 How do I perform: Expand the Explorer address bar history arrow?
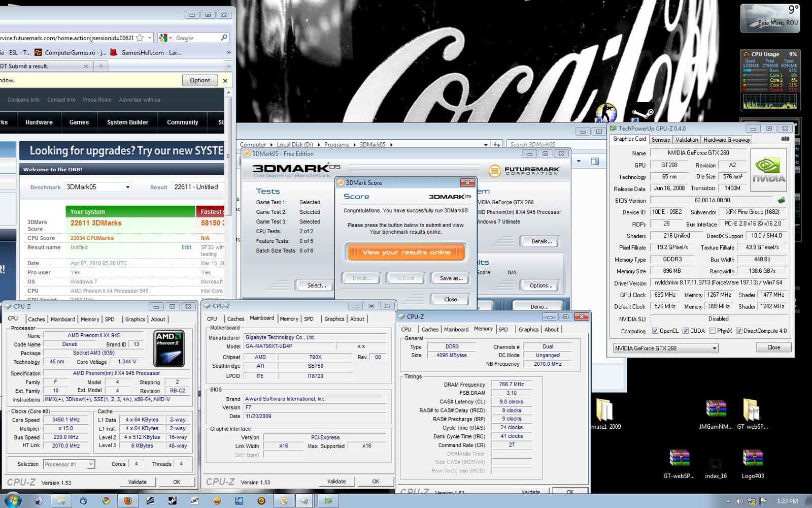click(486, 145)
